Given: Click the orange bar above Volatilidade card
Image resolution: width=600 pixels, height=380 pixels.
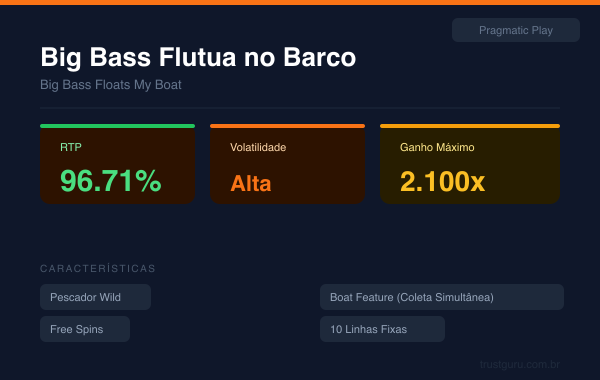Looking at the screenshot, I should click(287, 126).
